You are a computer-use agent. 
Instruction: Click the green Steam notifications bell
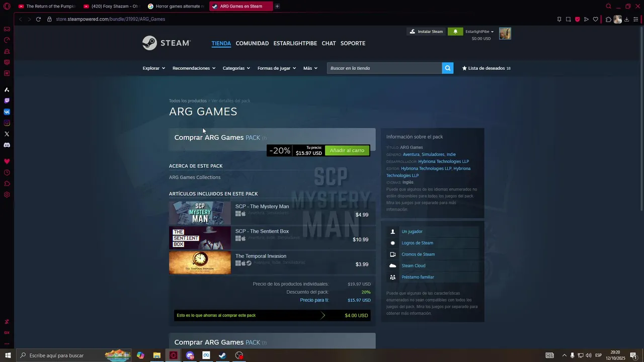point(455,31)
